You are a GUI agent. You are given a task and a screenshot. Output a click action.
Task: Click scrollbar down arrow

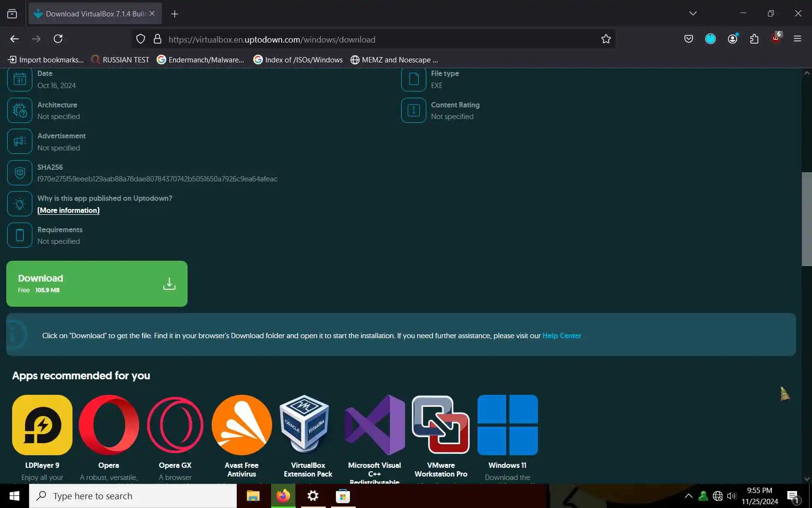(807, 479)
